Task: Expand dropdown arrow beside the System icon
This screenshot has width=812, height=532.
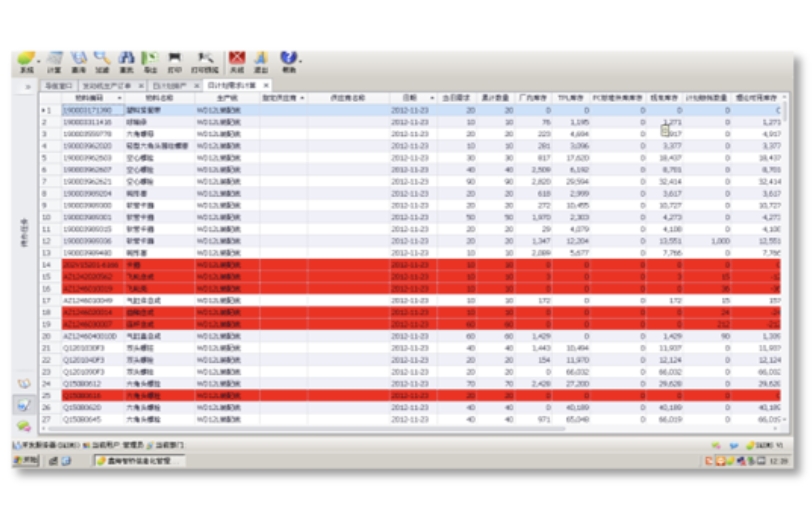Action: click(38, 61)
